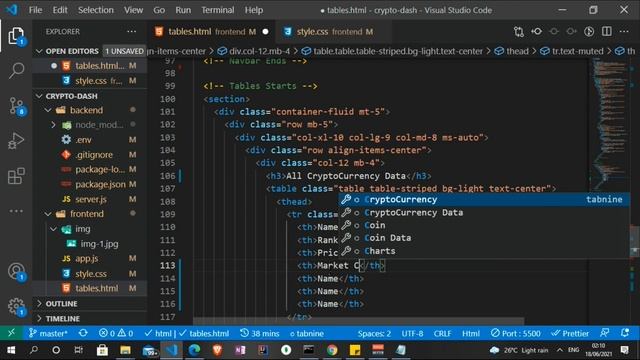The image size is (640, 360).
Task: Click the div.col-12.mb-4 breadcrumb
Action: coord(259,51)
